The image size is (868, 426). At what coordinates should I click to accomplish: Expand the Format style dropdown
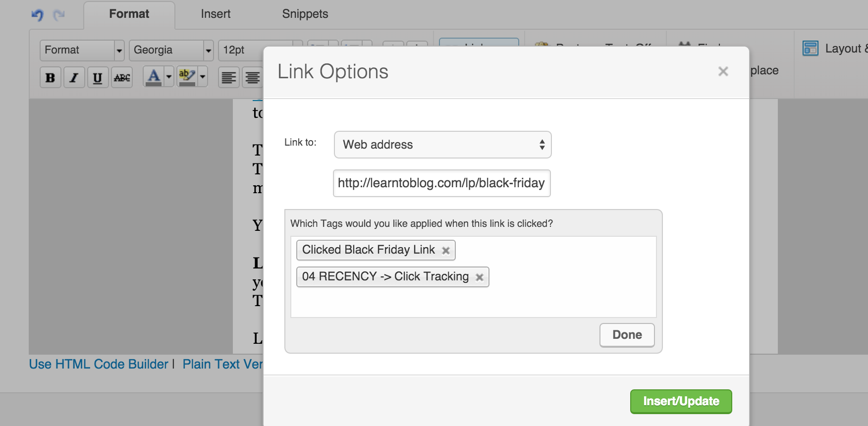pyautogui.click(x=82, y=50)
